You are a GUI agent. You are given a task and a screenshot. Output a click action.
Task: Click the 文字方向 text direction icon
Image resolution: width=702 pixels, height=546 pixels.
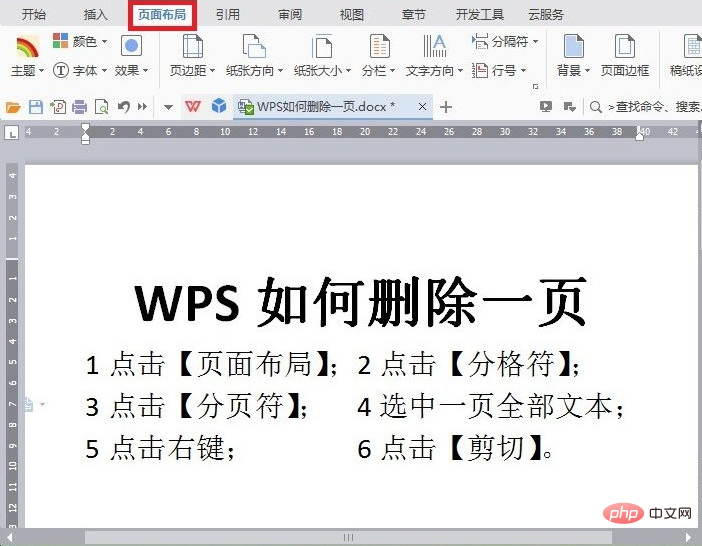point(434,46)
